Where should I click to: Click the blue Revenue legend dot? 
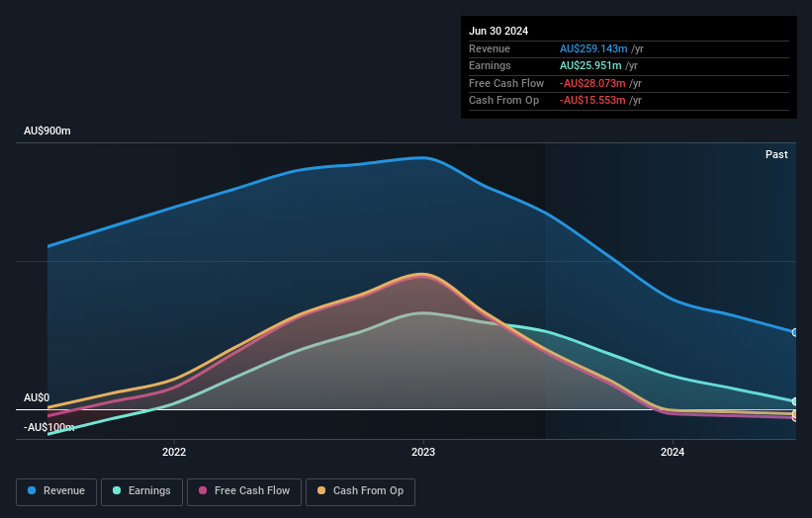coord(32,490)
